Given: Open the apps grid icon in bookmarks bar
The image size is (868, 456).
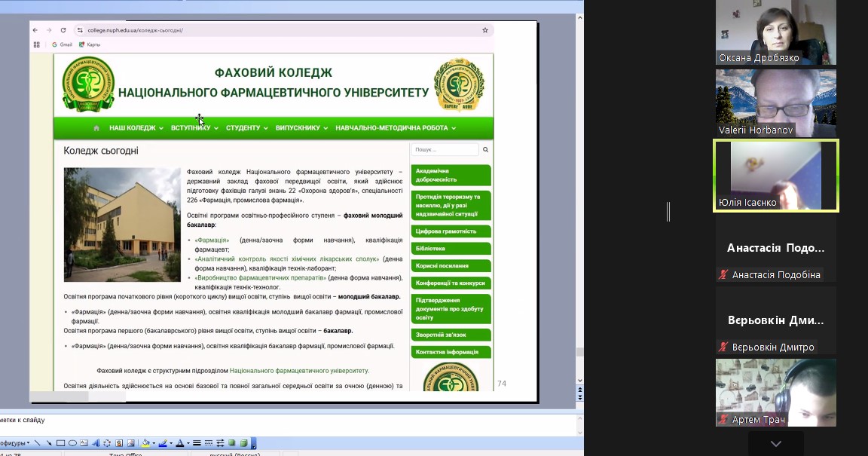Looking at the screenshot, I should (36, 44).
